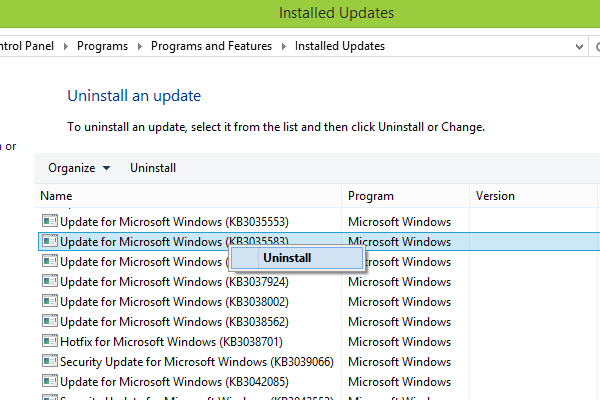Click the icon for update KB3037924
Screen dimensions: 600x400
click(50, 281)
